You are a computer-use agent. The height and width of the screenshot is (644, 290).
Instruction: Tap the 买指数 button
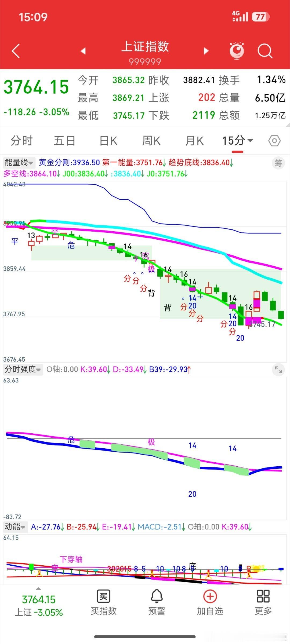pos(103,602)
